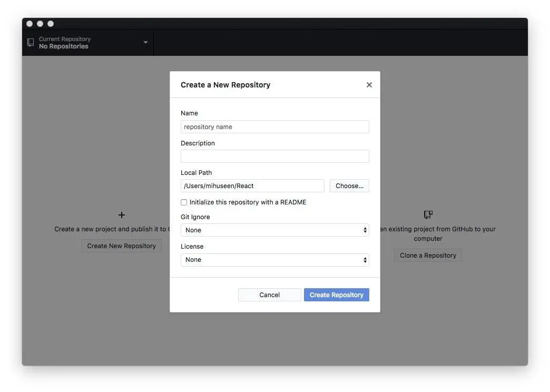The height and width of the screenshot is (392, 550).
Task: Click the "No Repositories" text
Action: click(x=64, y=46)
